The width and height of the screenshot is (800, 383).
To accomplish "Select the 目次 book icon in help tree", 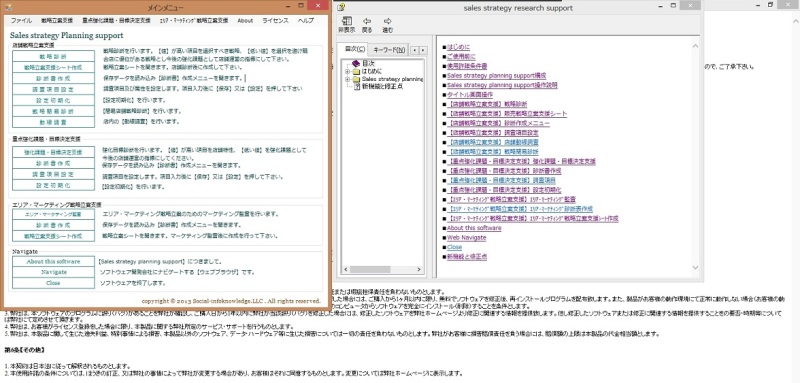I will point(356,64).
